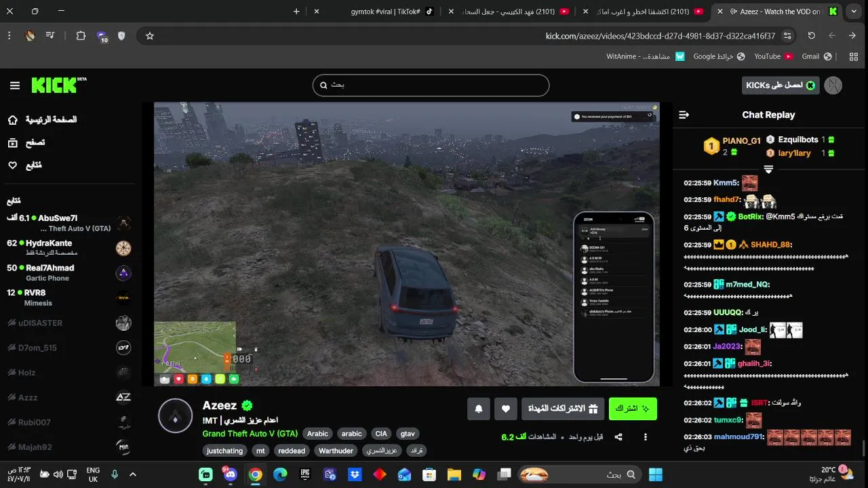Select the Arabic tag

pyautogui.click(x=317, y=434)
